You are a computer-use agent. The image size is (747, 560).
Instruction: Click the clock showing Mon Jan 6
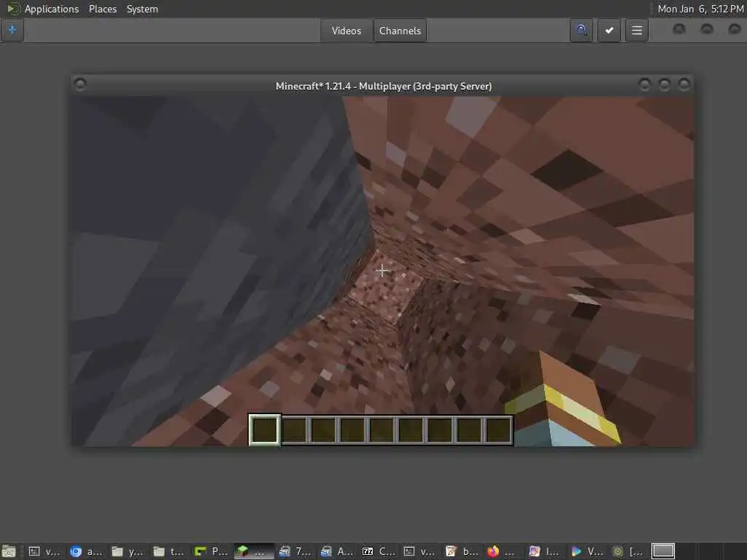click(x=700, y=9)
